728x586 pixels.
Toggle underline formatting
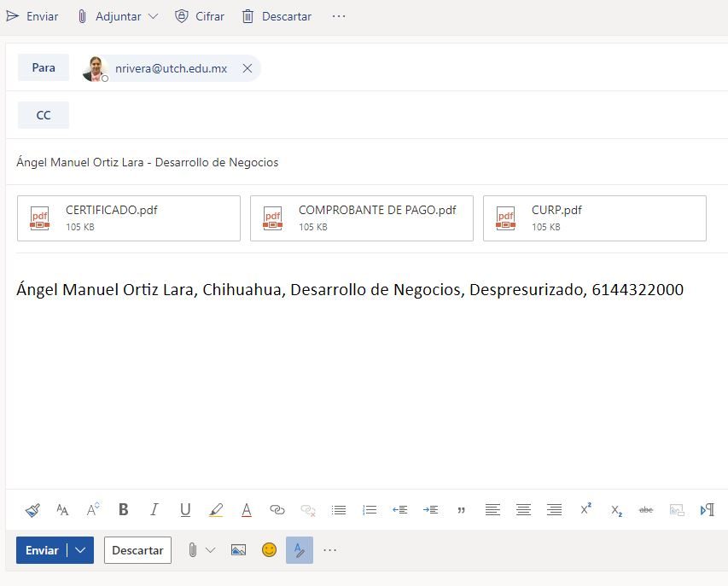click(x=185, y=510)
